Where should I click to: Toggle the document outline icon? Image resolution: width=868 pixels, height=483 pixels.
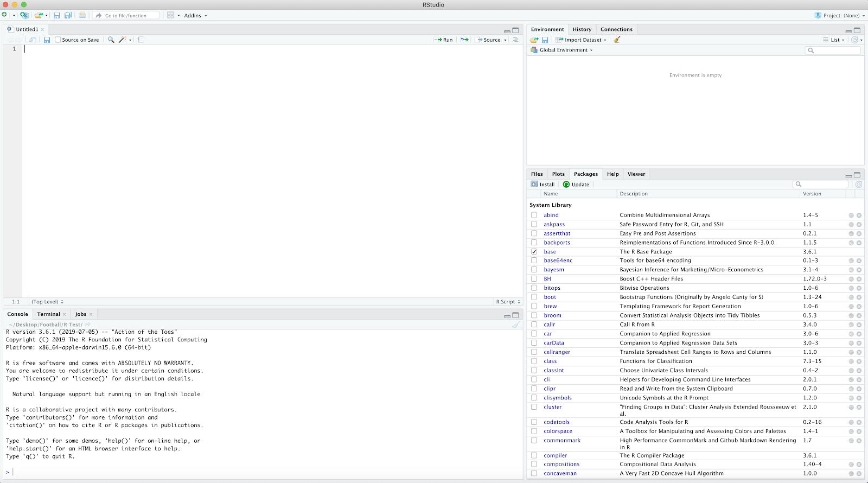click(x=516, y=40)
